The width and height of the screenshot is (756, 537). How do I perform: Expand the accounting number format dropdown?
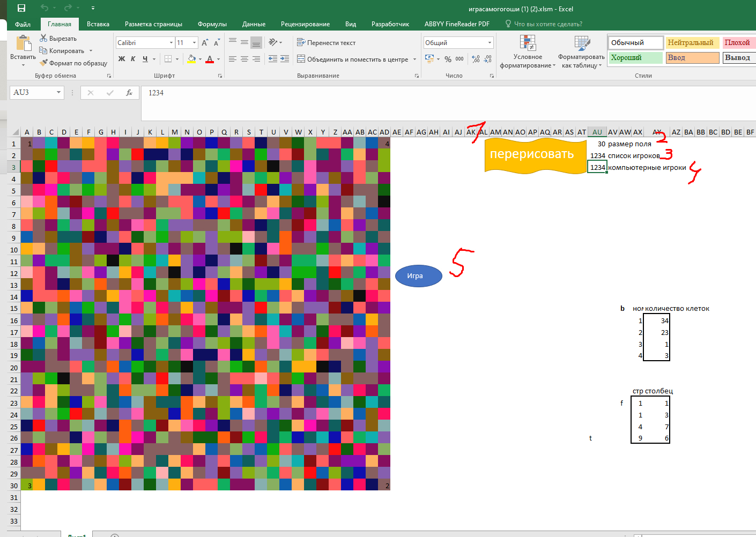click(x=438, y=59)
